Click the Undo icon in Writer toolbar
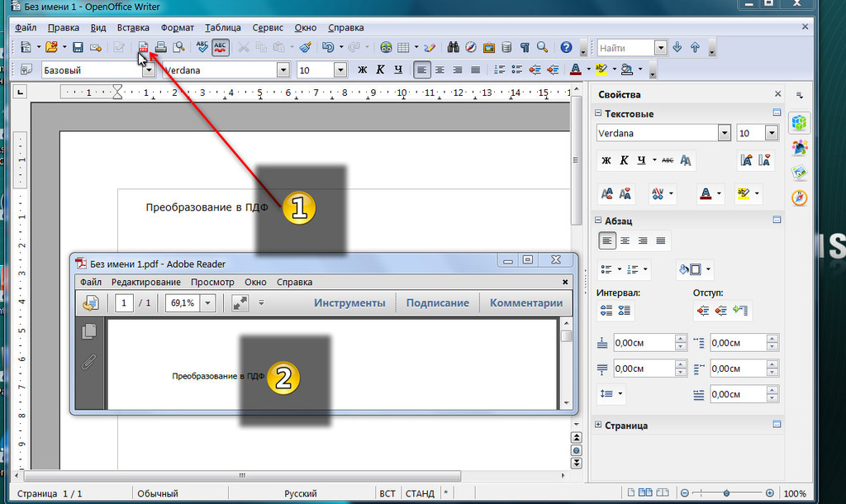Screen dimensions: 846x504 [x=327, y=47]
